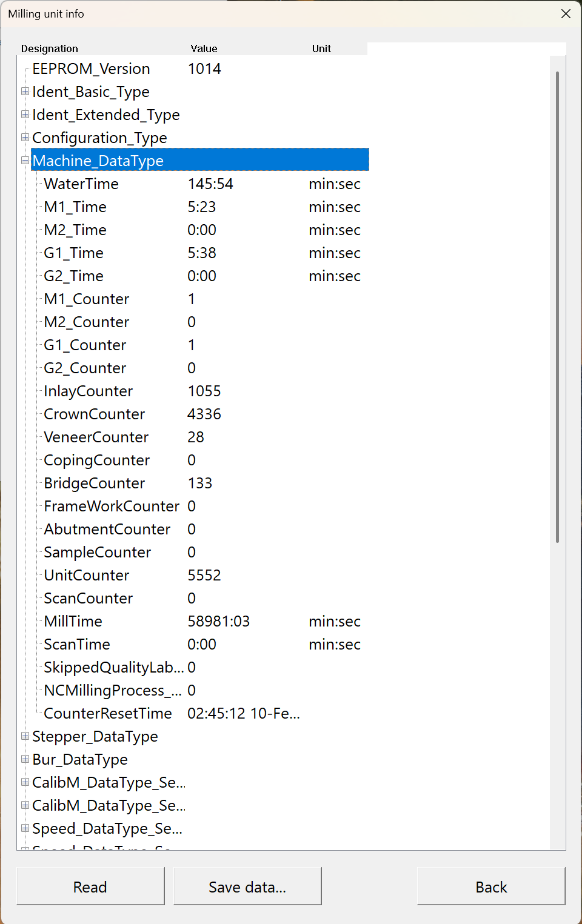Collapse the Machine_DataType node
This screenshot has height=924, width=582.
coord(25,161)
